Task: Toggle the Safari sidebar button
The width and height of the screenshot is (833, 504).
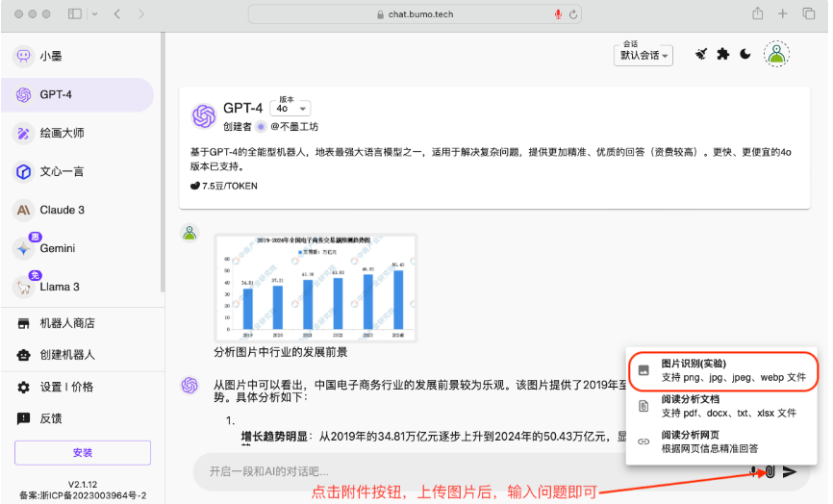Action: click(x=75, y=13)
